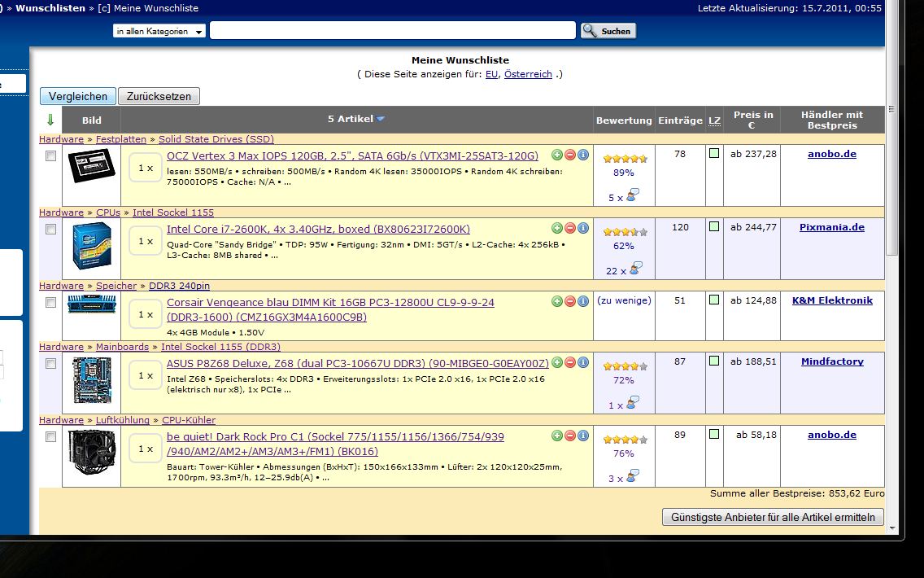Open the Mindfactory dealer link
The height and width of the screenshot is (578, 924).
[x=832, y=361]
